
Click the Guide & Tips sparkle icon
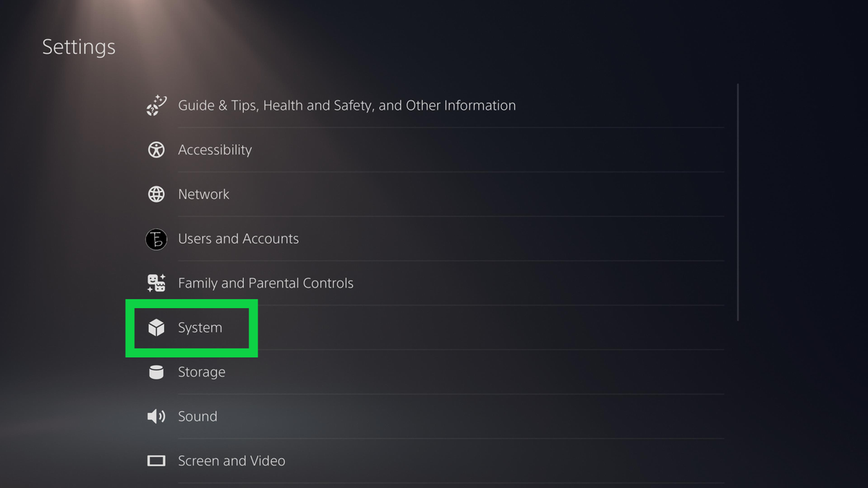156,105
